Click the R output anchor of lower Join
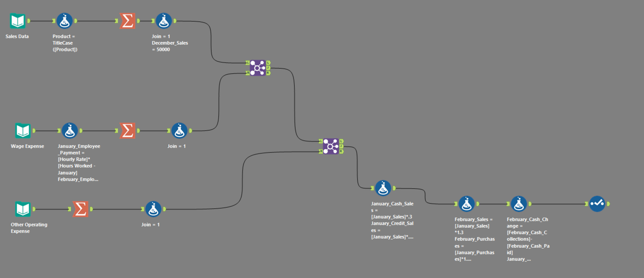Screen dimensions: 644x278 [341, 151]
